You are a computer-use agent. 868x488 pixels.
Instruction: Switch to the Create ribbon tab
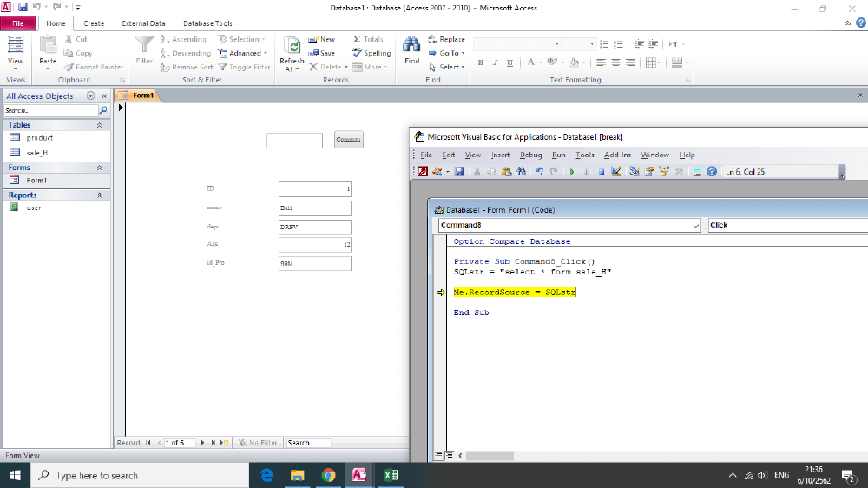click(x=94, y=23)
